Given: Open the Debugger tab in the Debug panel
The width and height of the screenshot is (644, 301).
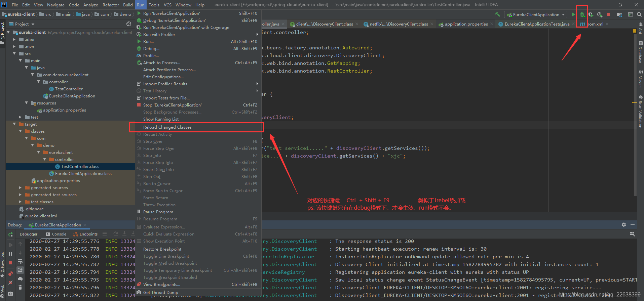Looking at the screenshot, I should point(29,234).
